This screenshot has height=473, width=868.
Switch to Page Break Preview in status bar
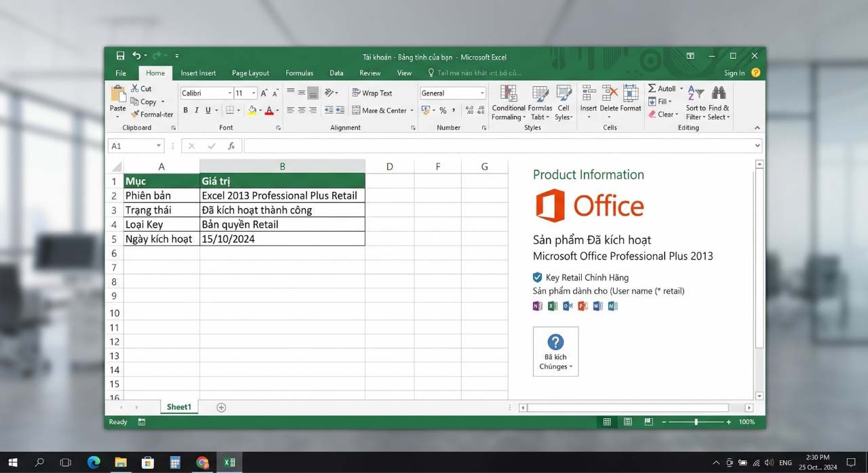(x=649, y=422)
